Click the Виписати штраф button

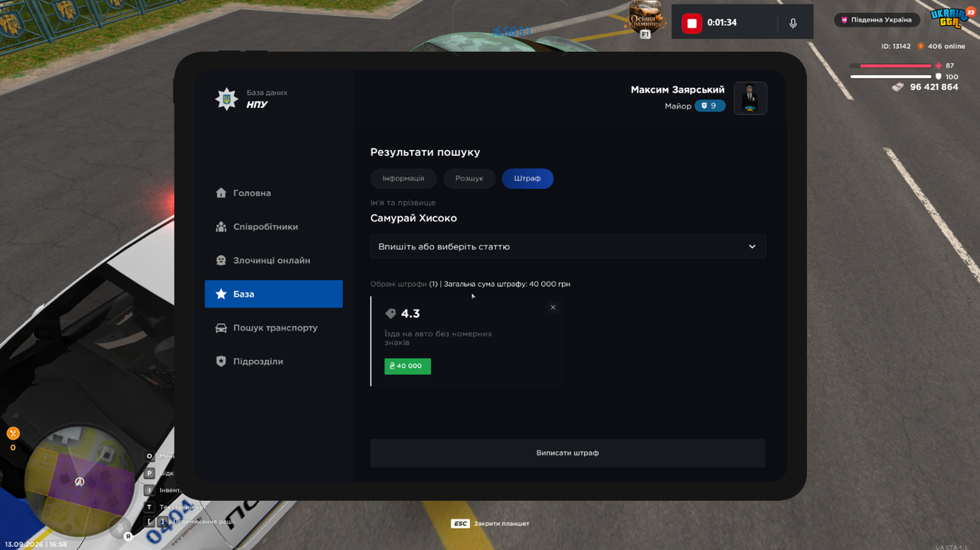click(568, 453)
